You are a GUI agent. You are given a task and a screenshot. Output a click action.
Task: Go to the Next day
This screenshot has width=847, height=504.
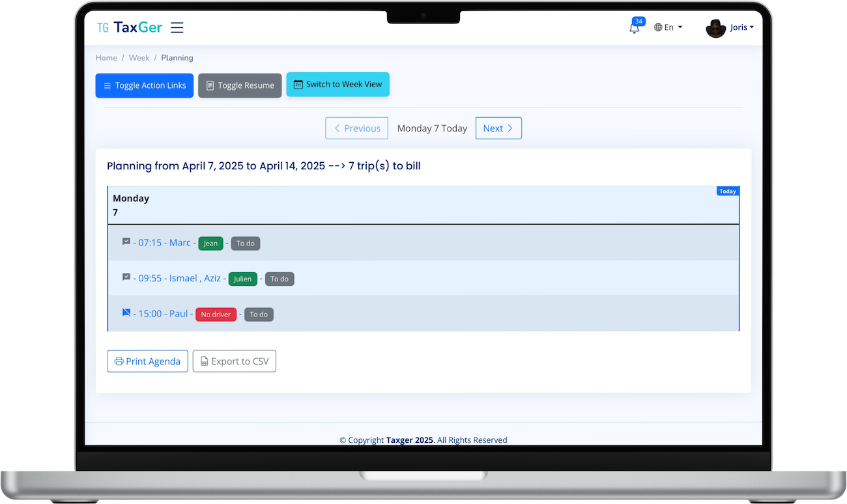pos(498,128)
